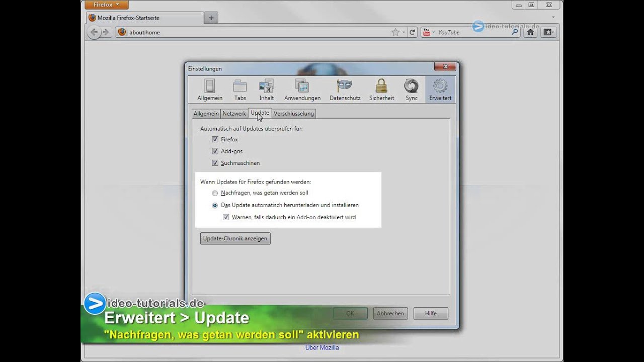Bookmark page using the star icon
The width and height of the screenshot is (644, 362).
coord(395,32)
